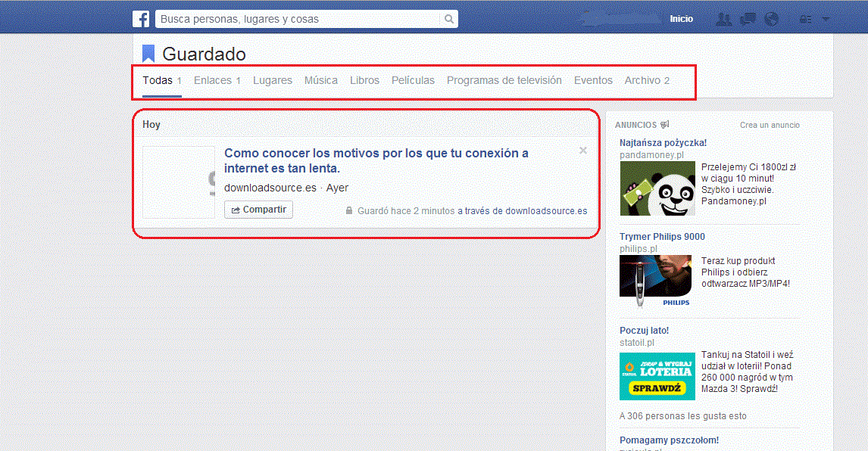This screenshot has width=868, height=451.
Task: Click the Guardado bookmark icon
Action: pos(148,54)
